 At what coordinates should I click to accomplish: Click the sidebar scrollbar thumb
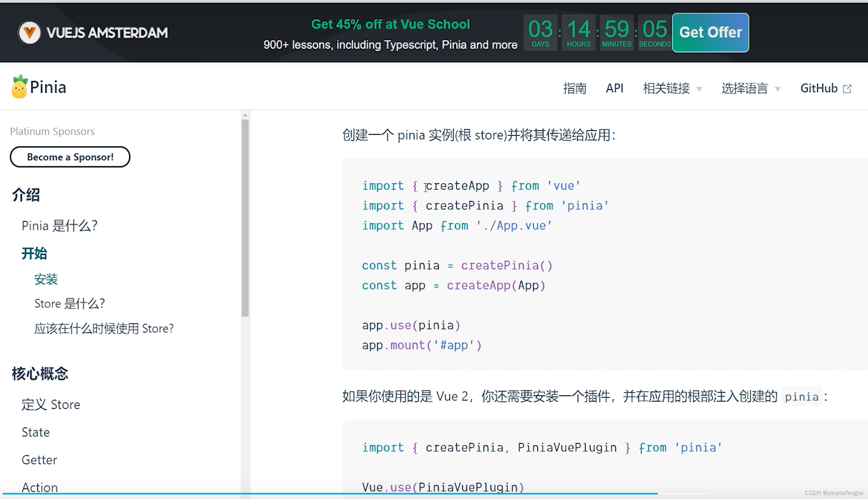click(x=245, y=218)
